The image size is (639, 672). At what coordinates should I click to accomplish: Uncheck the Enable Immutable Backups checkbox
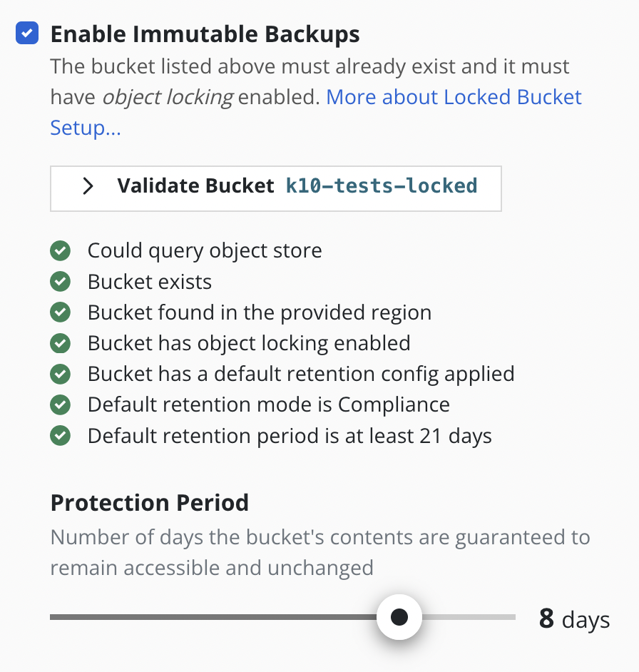[27, 34]
